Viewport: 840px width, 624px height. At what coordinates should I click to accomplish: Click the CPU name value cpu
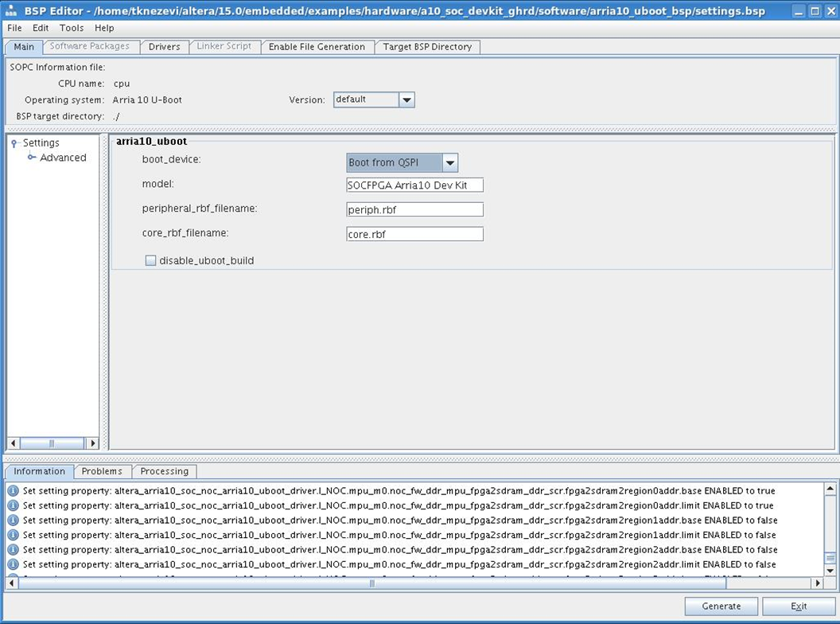(x=122, y=84)
